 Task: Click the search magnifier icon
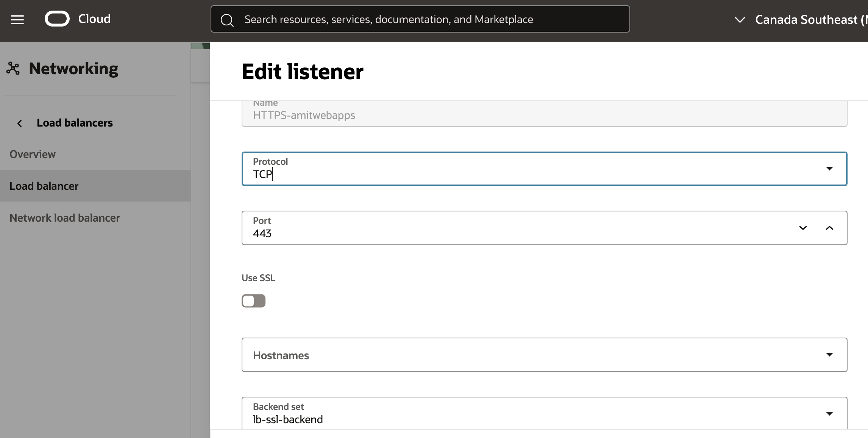228,20
